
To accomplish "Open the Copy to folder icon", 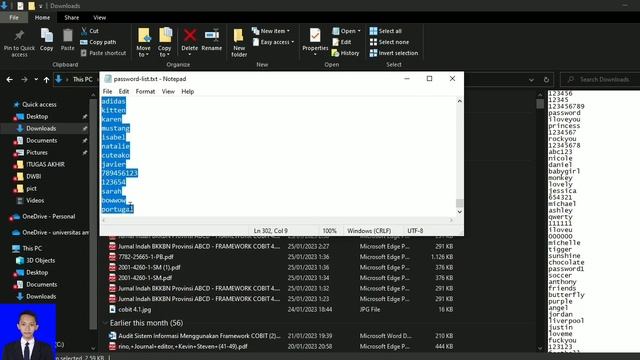I will (x=165, y=35).
